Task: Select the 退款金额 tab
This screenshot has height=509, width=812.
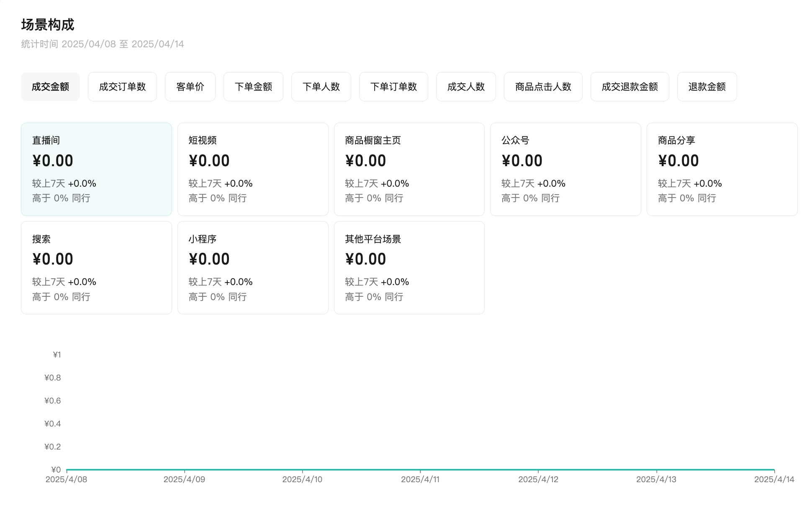Action: (707, 87)
